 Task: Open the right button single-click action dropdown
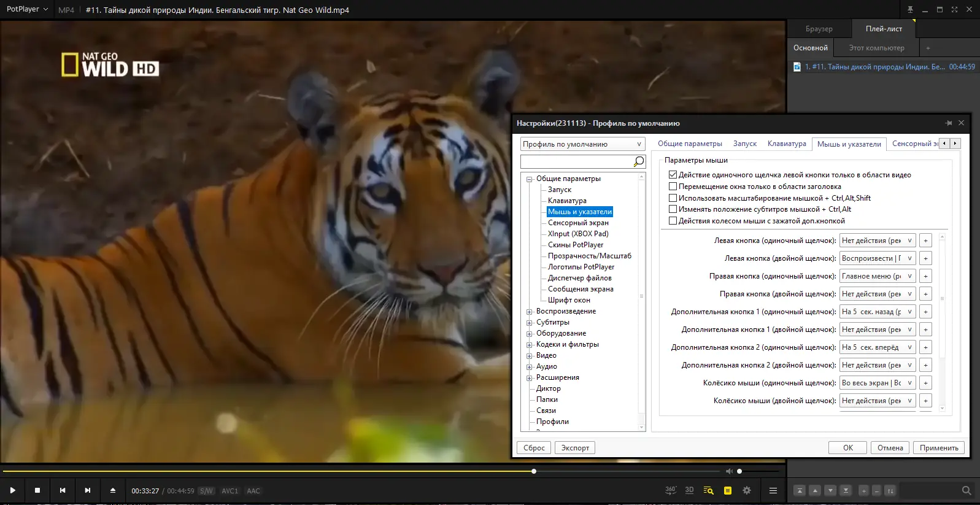pyautogui.click(x=877, y=276)
